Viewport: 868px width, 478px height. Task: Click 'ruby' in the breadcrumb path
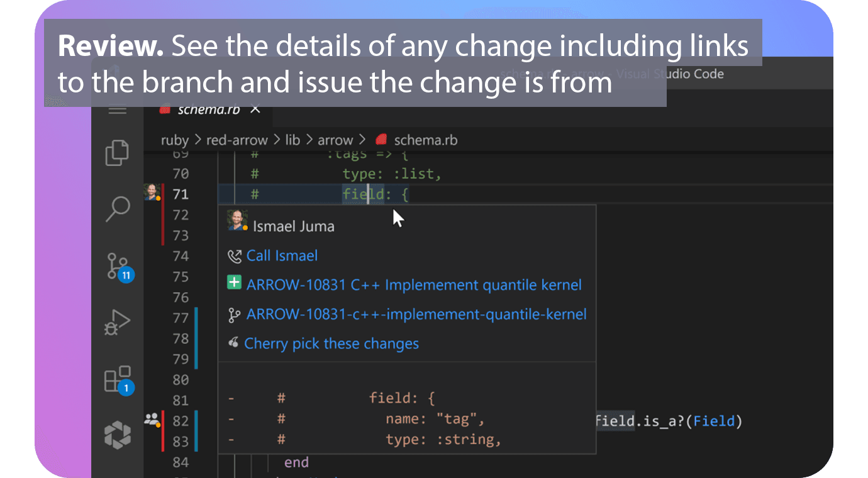click(x=175, y=140)
